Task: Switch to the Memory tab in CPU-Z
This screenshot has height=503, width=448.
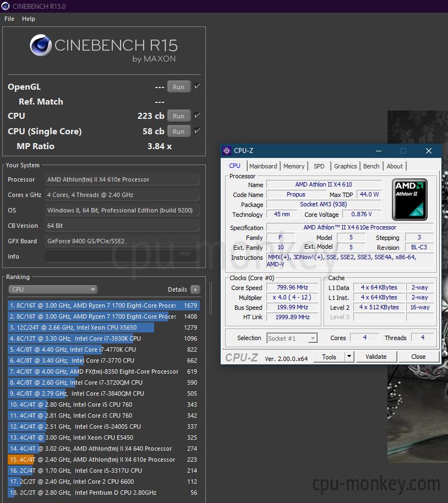Action: tap(294, 166)
